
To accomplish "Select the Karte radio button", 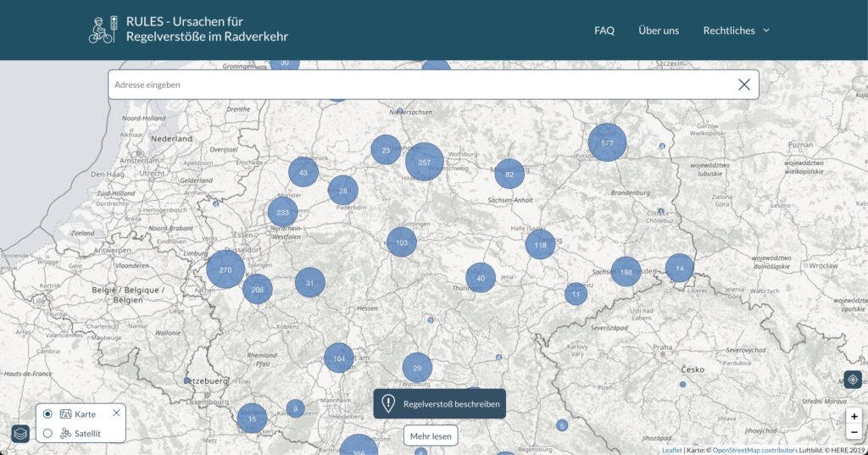I will pyautogui.click(x=47, y=414).
